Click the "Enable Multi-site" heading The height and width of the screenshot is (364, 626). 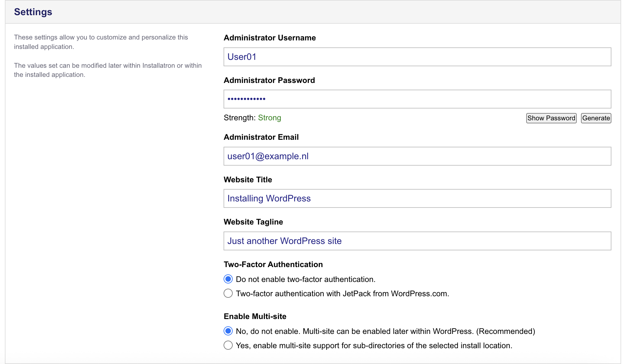click(x=255, y=316)
